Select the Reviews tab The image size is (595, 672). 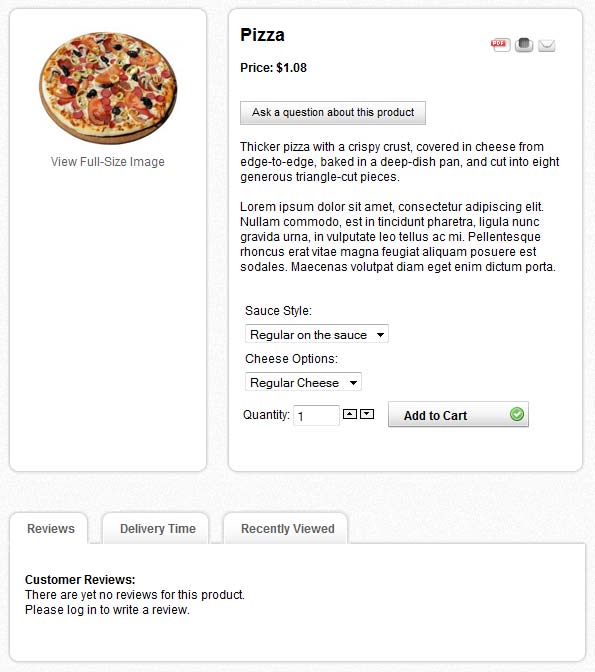coord(51,528)
